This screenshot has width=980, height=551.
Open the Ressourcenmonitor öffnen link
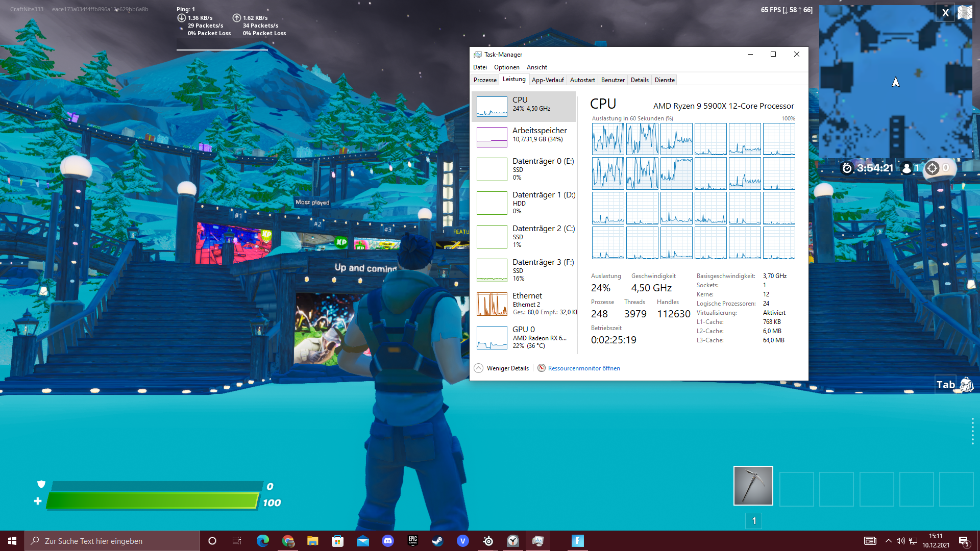[x=584, y=368]
